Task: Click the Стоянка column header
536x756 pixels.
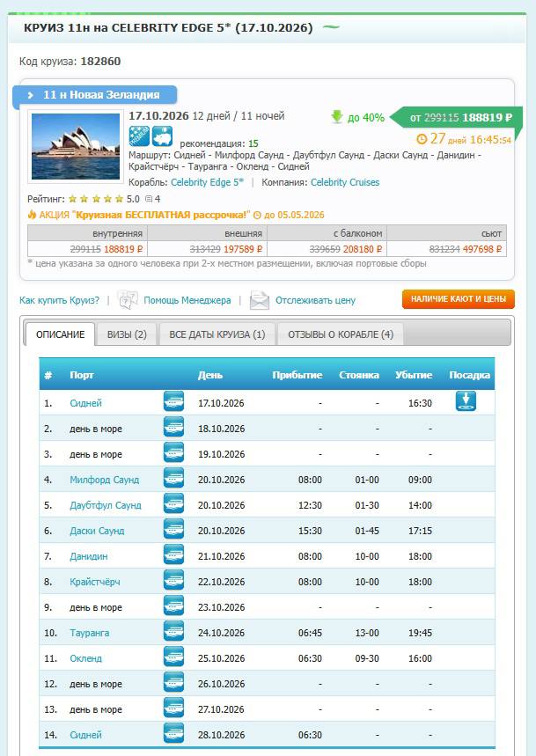Action: click(x=359, y=375)
